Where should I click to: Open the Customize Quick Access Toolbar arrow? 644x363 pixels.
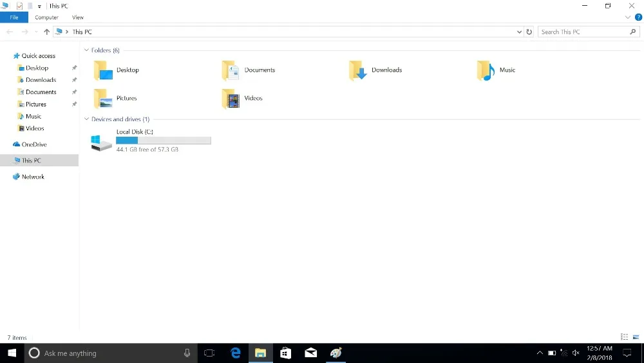click(39, 6)
